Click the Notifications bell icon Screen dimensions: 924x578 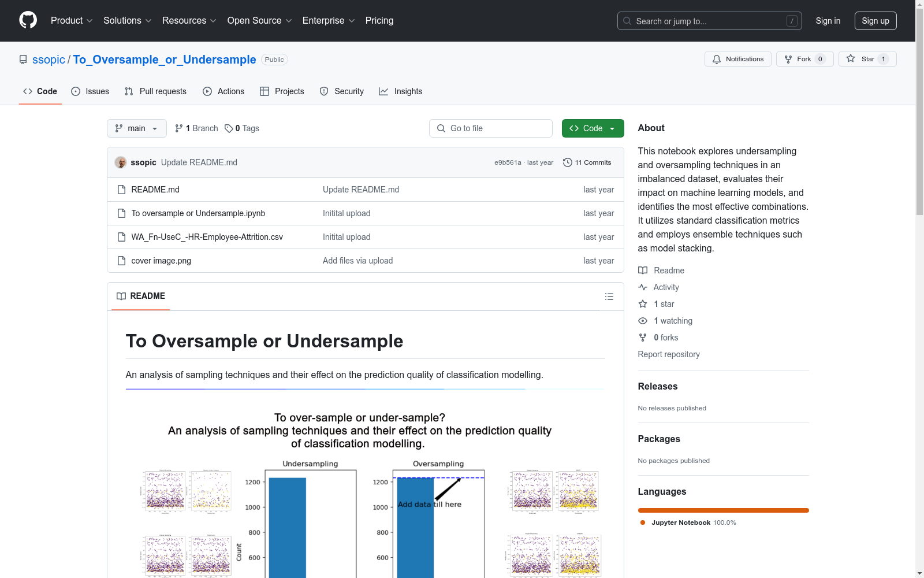click(x=717, y=59)
